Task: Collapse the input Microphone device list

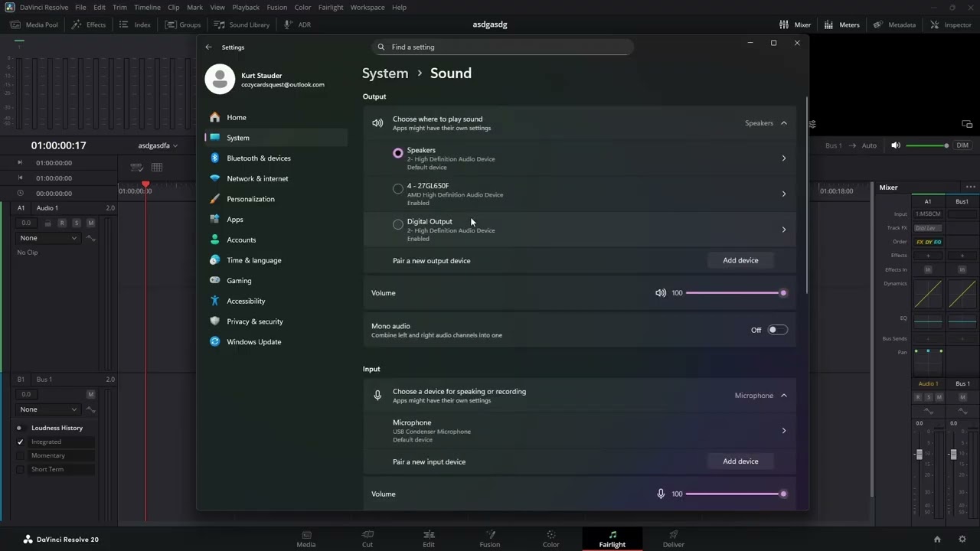Action: pyautogui.click(x=784, y=396)
